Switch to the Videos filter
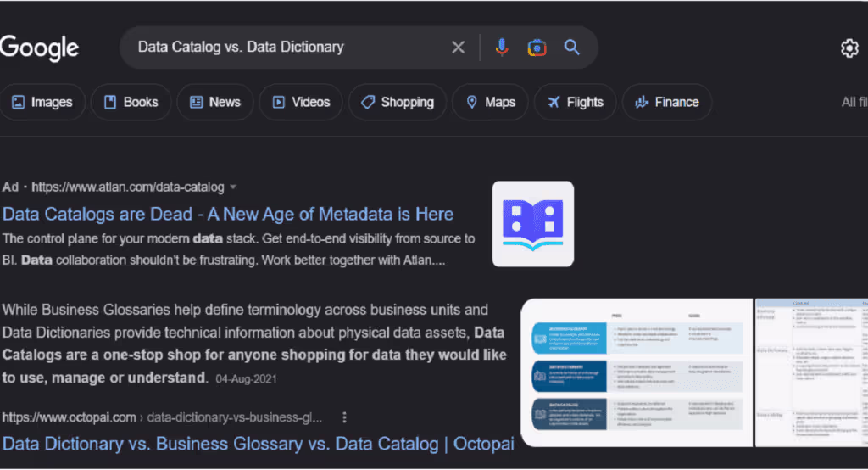868x470 pixels. coord(301,102)
